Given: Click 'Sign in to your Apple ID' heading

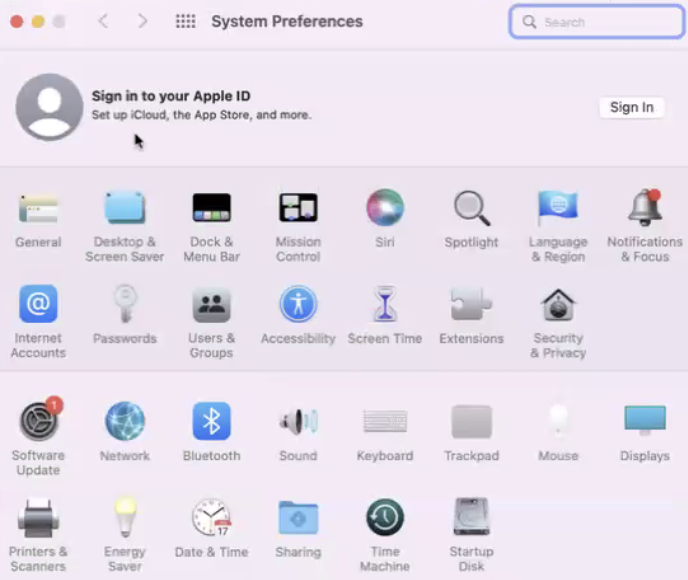Looking at the screenshot, I should (171, 96).
